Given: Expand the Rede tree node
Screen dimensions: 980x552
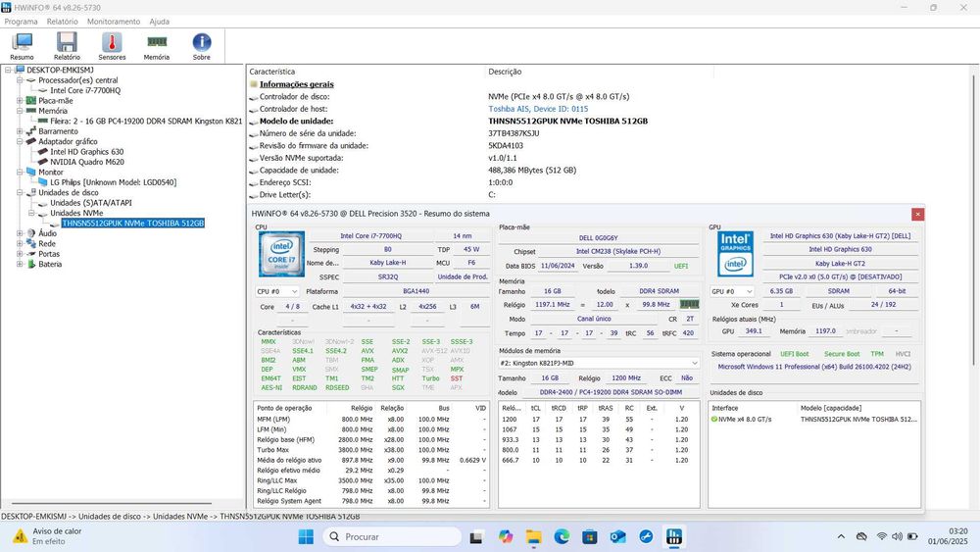Looking at the screenshot, I should pyautogui.click(x=20, y=244).
